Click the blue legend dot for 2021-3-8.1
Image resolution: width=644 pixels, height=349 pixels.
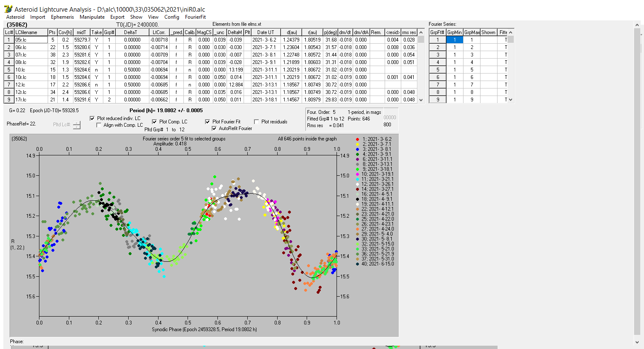358,149
